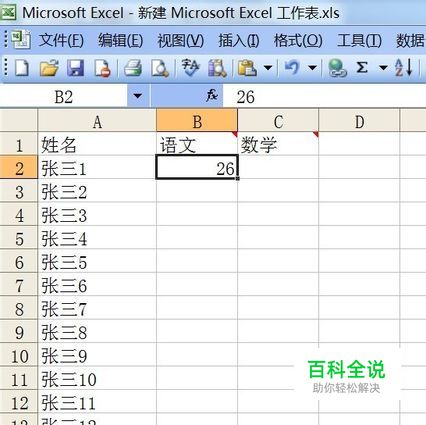
Task: Click the fx Insert Function icon
Action: point(212,96)
